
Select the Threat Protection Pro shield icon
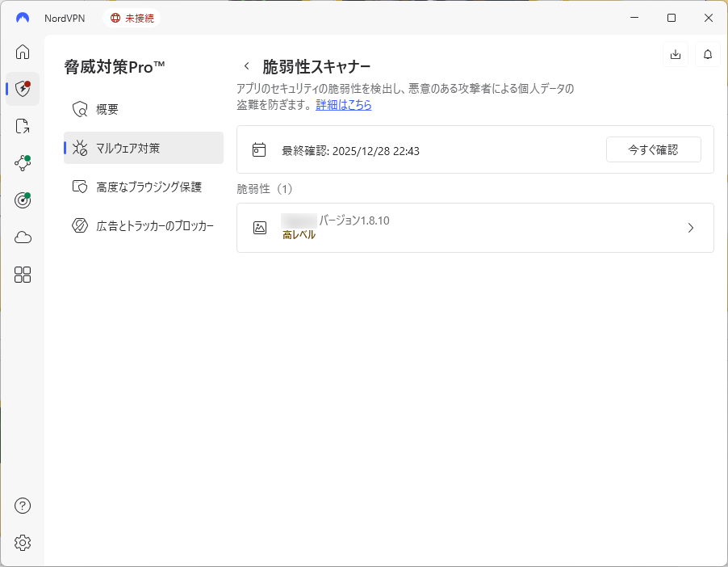click(22, 89)
